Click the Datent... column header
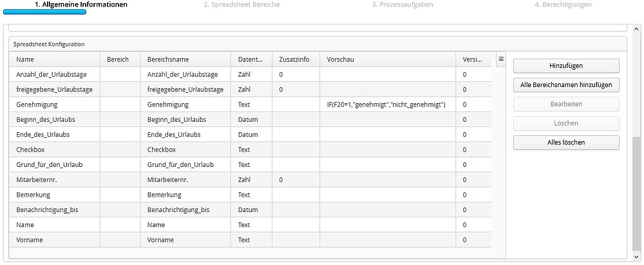The height and width of the screenshot is (265, 644). coord(251,59)
